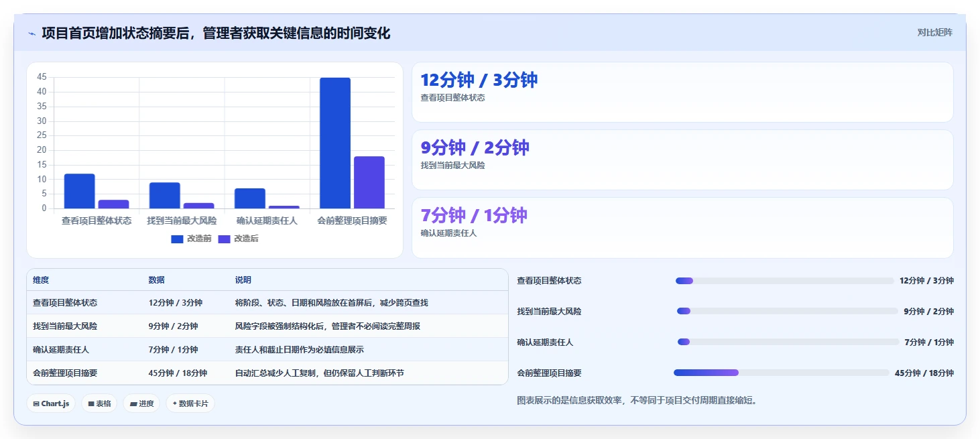The width and height of the screenshot is (980, 439).
Task: Click the y-axis value 45
Action: click(42, 77)
